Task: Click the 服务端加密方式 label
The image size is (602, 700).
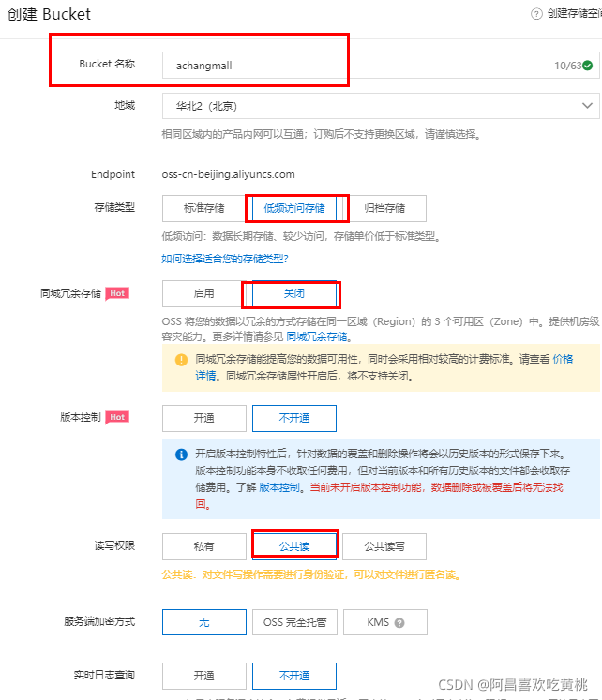Action: [99, 621]
